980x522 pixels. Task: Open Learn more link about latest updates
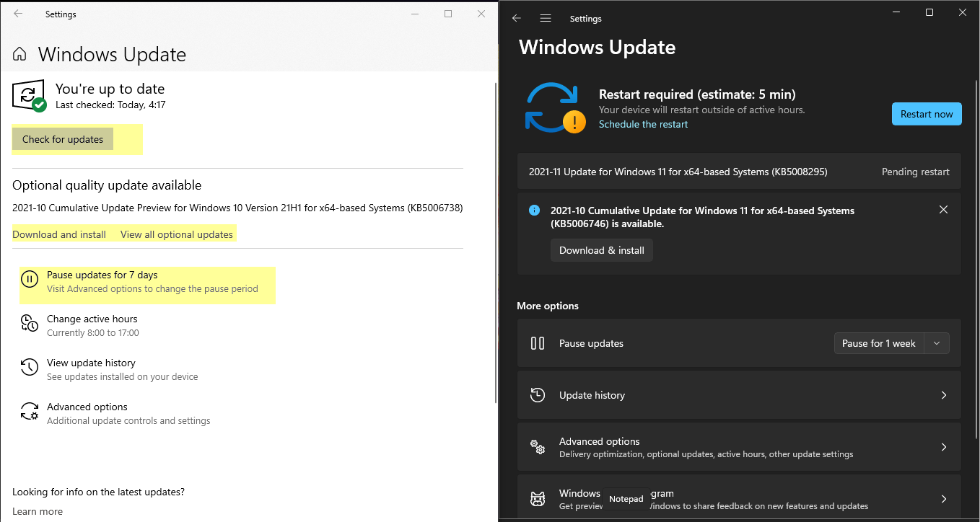coord(38,511)
